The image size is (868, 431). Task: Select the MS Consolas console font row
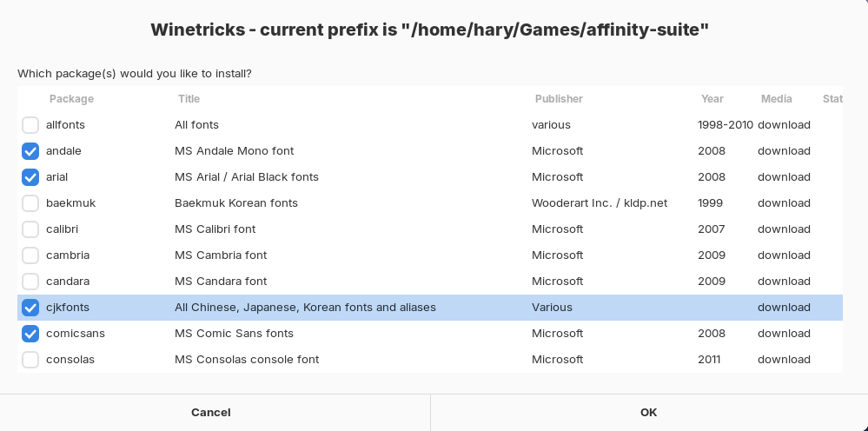click(430, 360)
